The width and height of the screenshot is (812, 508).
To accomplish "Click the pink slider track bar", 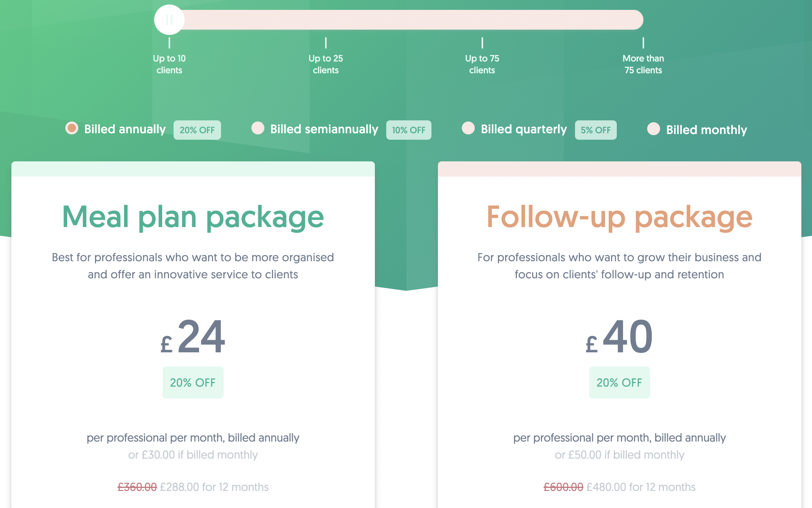I will point(410,20).
